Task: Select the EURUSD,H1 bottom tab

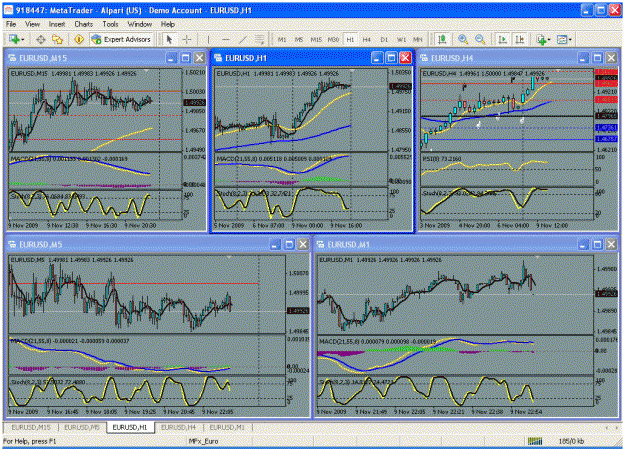Action: (130, 427)
